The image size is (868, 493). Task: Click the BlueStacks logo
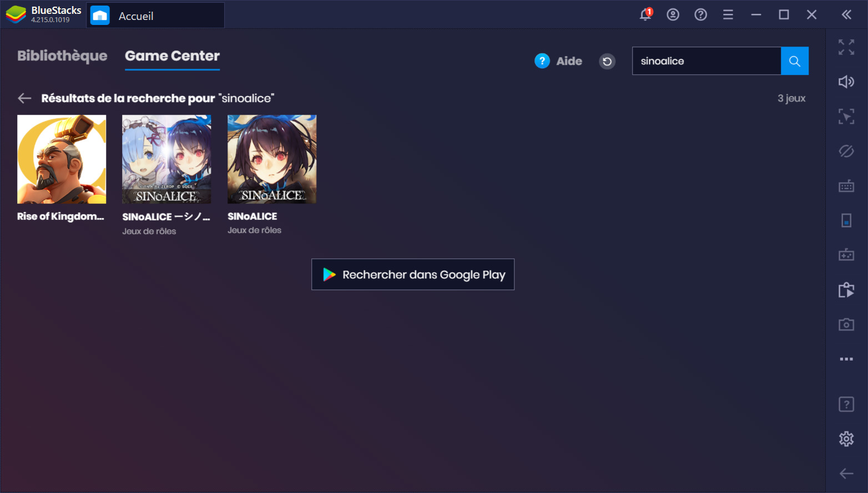[16, 14]
